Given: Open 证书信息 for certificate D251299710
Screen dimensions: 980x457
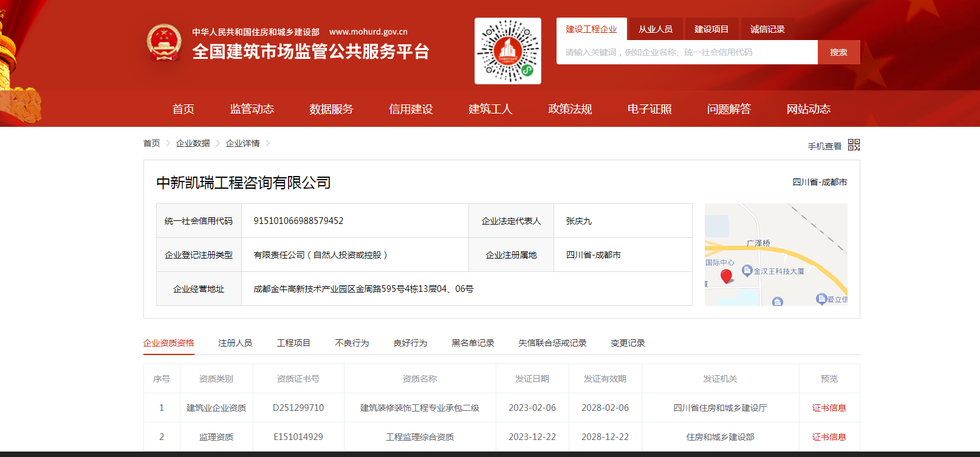Looking at the screenshot, I should pyautogui.click(x=829, y=408).
